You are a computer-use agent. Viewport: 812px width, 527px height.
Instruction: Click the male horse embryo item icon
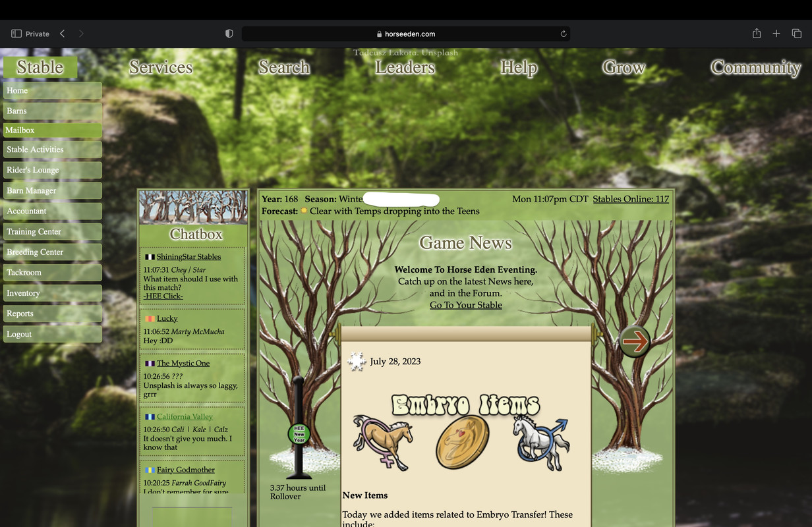pos(540,442)
